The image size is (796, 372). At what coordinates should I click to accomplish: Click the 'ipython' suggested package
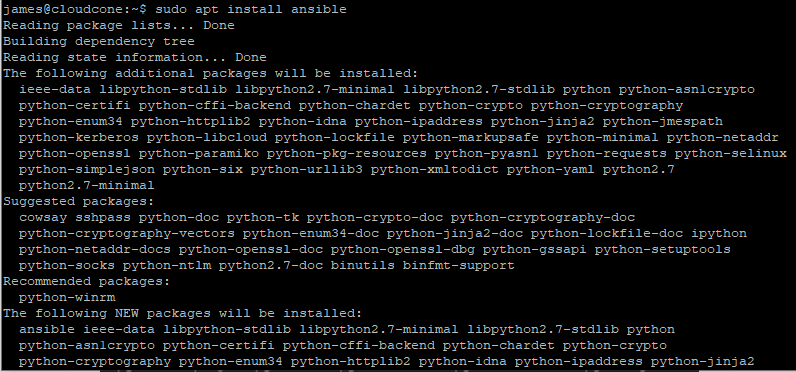(718, 233)
